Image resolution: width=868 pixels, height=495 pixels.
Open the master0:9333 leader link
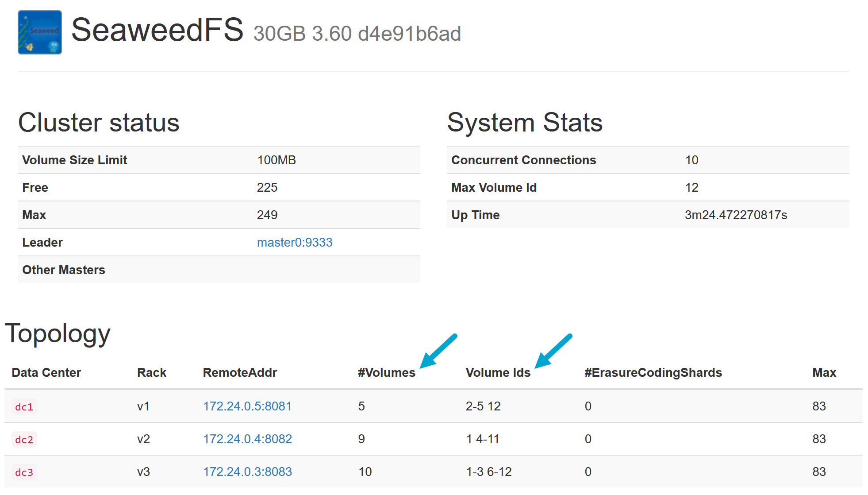294,242
